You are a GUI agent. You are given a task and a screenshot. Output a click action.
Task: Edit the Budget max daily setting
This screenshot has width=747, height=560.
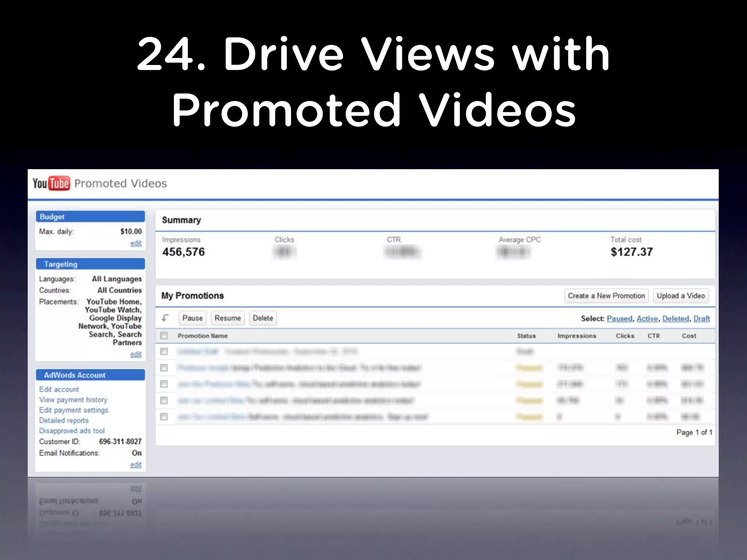tap(136, 243)
